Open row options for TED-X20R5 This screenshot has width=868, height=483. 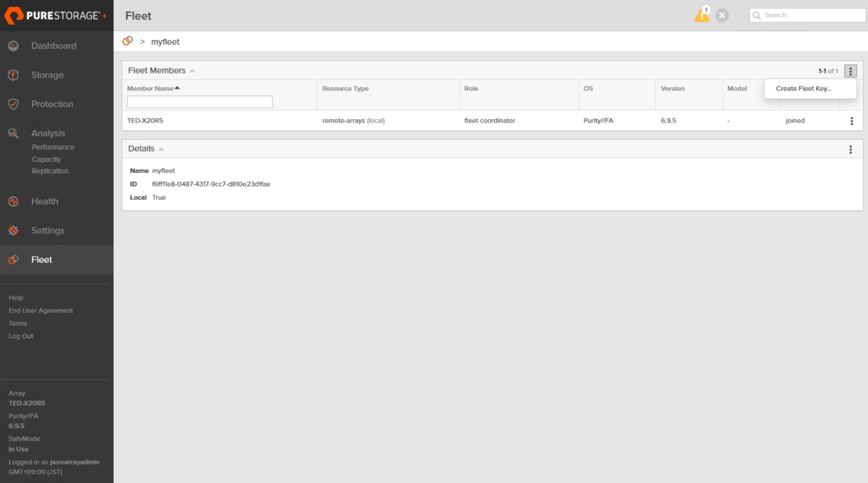click(851, 121)
